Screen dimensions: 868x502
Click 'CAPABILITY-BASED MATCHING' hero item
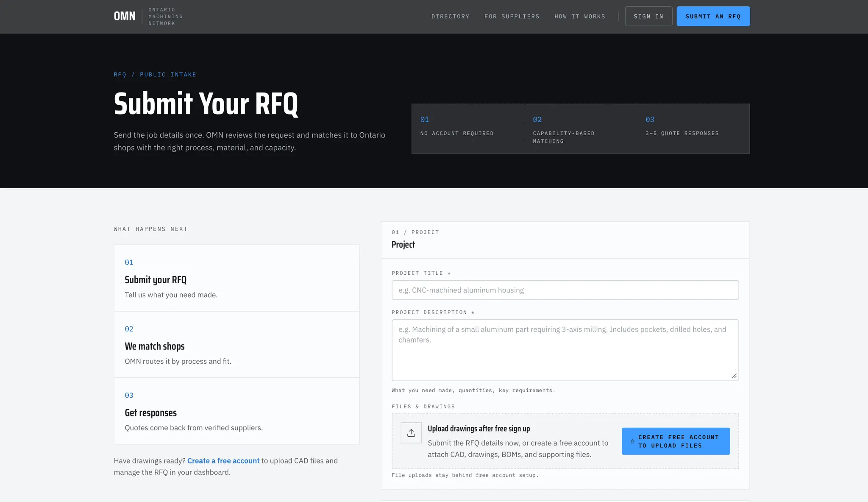[x=564, y=137]
